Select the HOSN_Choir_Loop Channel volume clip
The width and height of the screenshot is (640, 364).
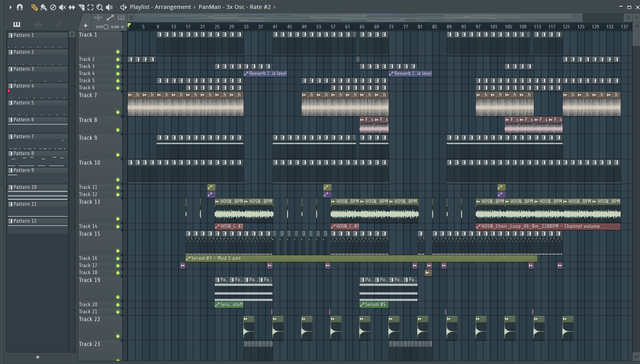click(548, 226)
